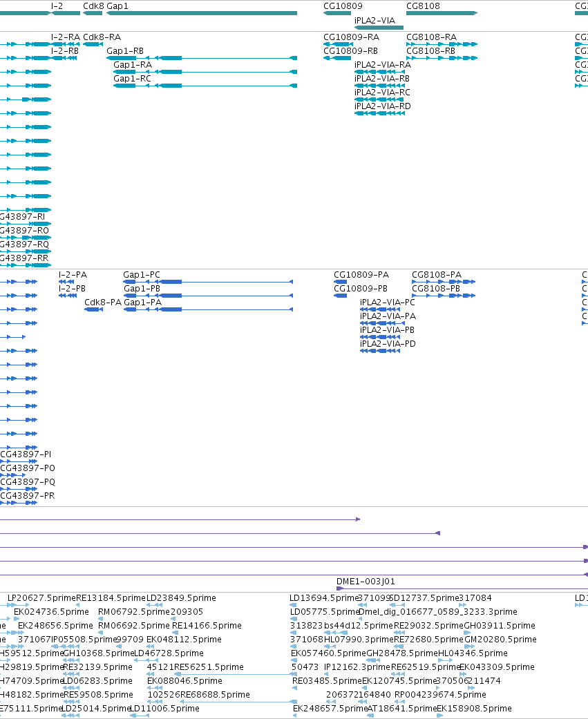The height and width of the screenshot is (719, 588).
Task: Select the iPLA2-VIA-PD protein feature
Action: pyautogui.click(x=380, y=351)
